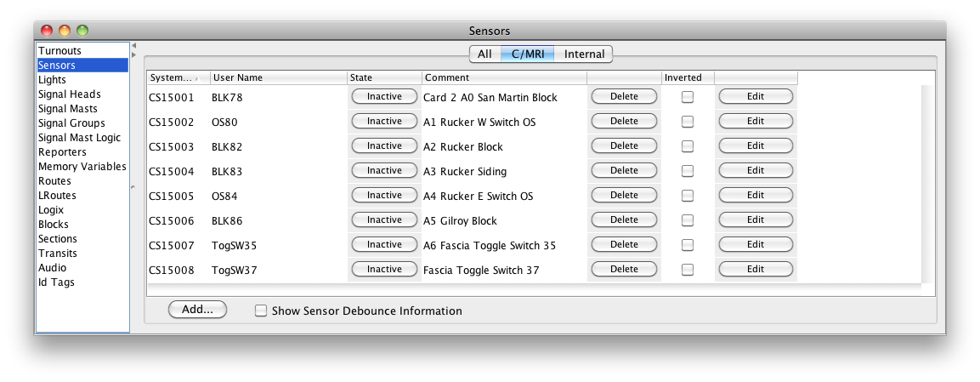Screen dimensions: 980x382
Task: Toggle Inverted checkbox for TogSW35
Action: (688, 245)
